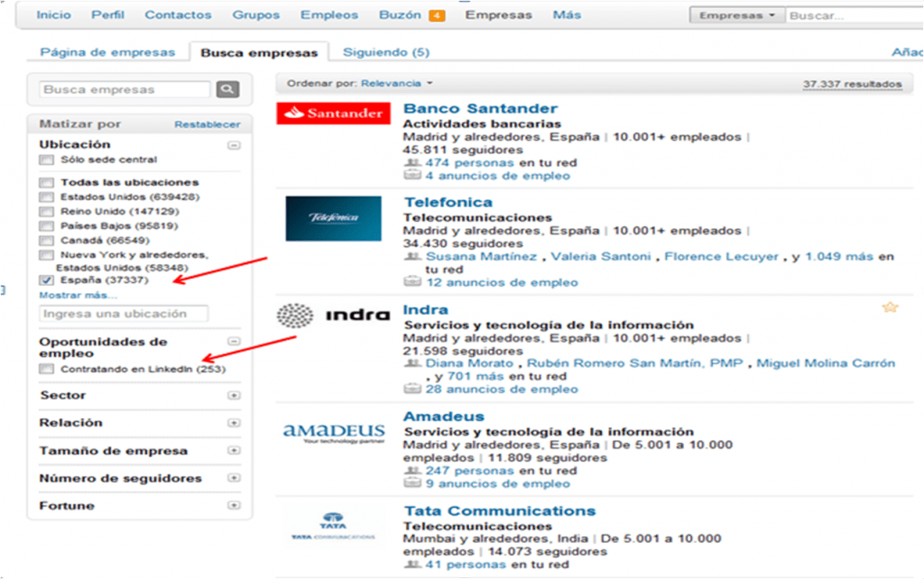This screenshot has width=924, height=579.
Task: Check the Reino Unido location filter
Action: click(x=47, y=211)
